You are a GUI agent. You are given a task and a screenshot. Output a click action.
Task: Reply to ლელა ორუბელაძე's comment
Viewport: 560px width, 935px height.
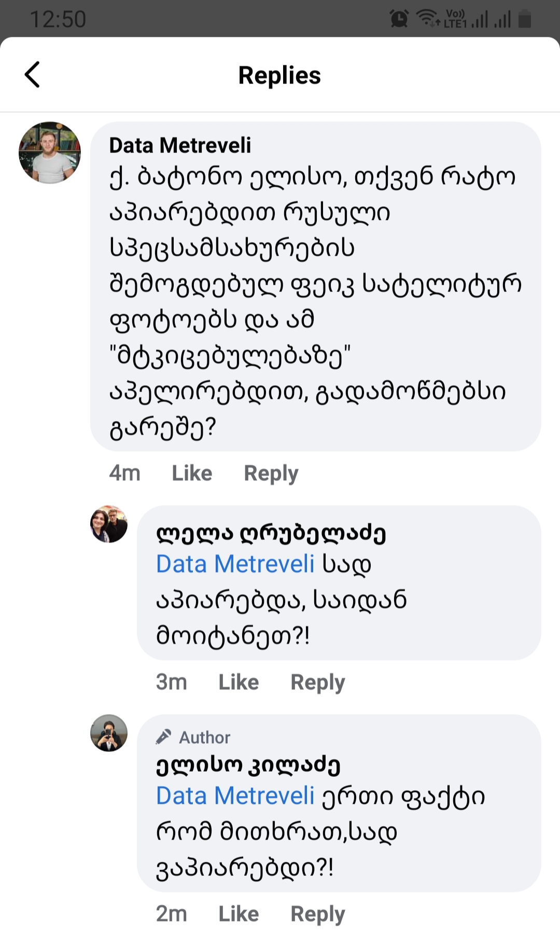(318, 682)
